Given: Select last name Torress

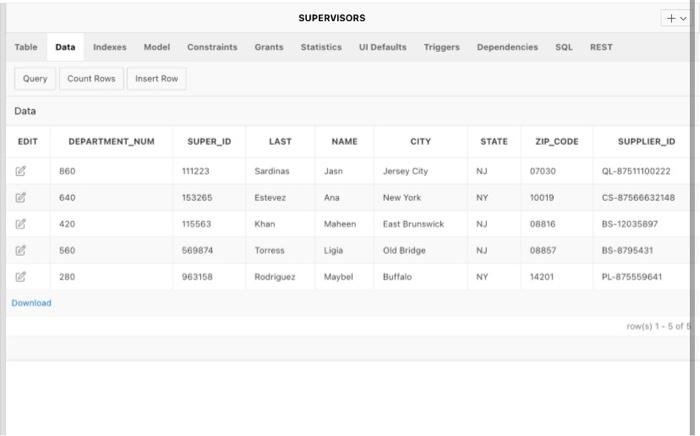Looking at the screenshot, I should point(269,250).
